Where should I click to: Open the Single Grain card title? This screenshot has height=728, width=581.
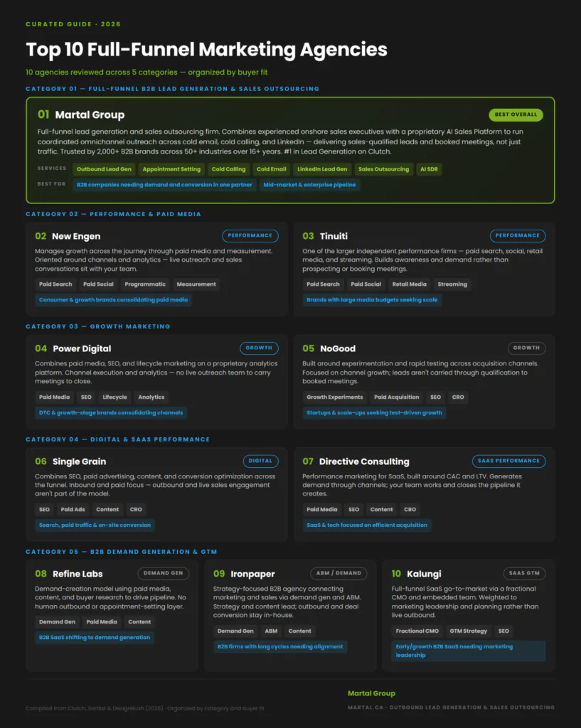pos(79,461)
